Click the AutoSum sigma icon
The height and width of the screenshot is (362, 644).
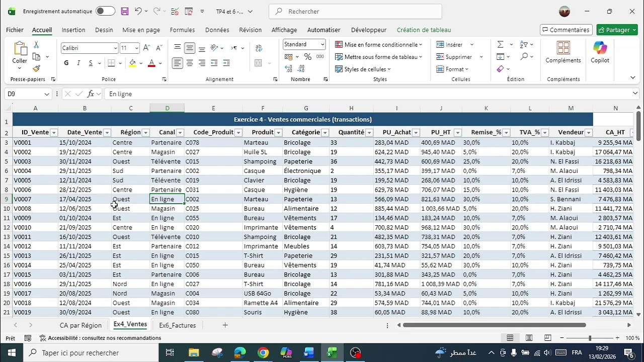tap(501, 45)
